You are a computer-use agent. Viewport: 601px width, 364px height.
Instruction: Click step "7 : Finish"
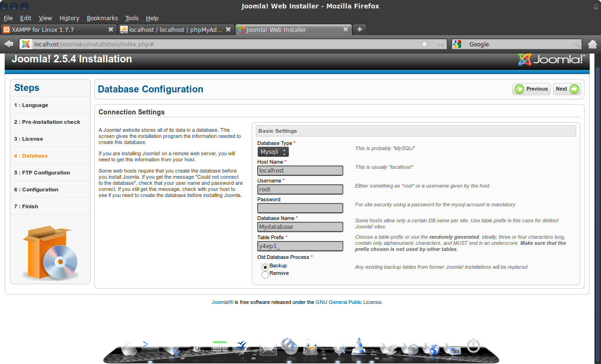[26, 206]
